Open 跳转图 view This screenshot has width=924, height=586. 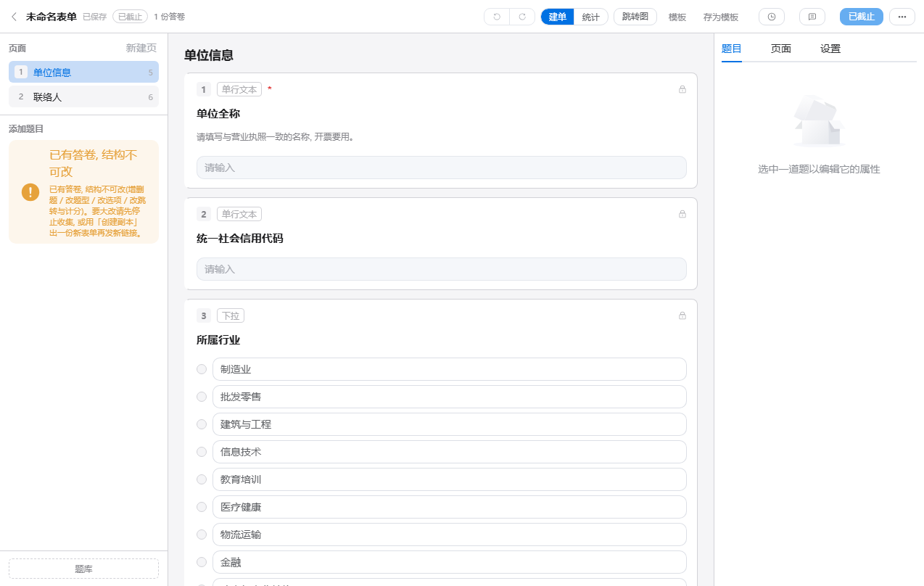tap(635, 17)
